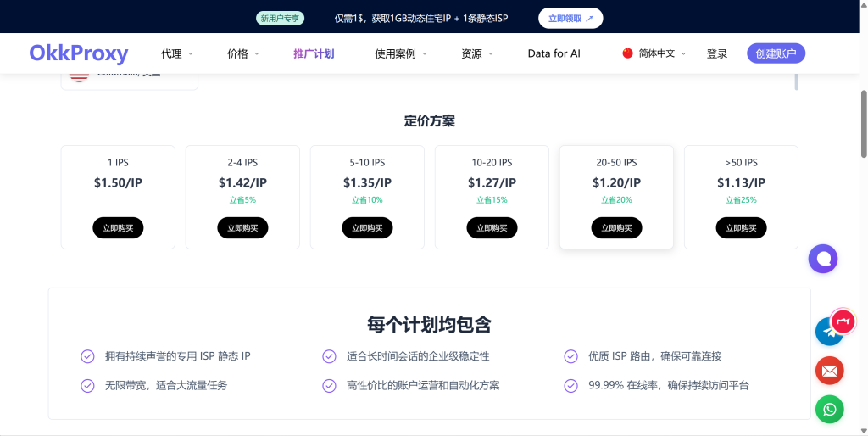Click the 20-50 IPS plan title
The image size is (868, 436).
coord(617,162)
